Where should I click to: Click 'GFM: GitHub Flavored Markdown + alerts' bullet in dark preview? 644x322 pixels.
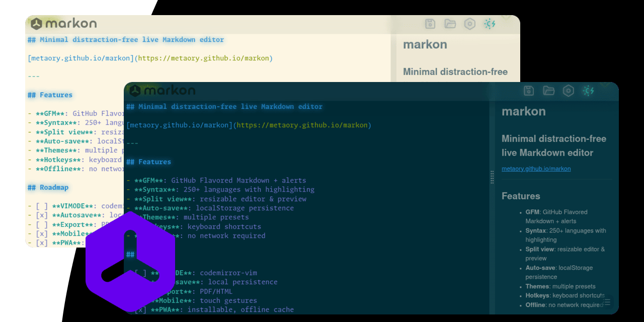[556, 216]
